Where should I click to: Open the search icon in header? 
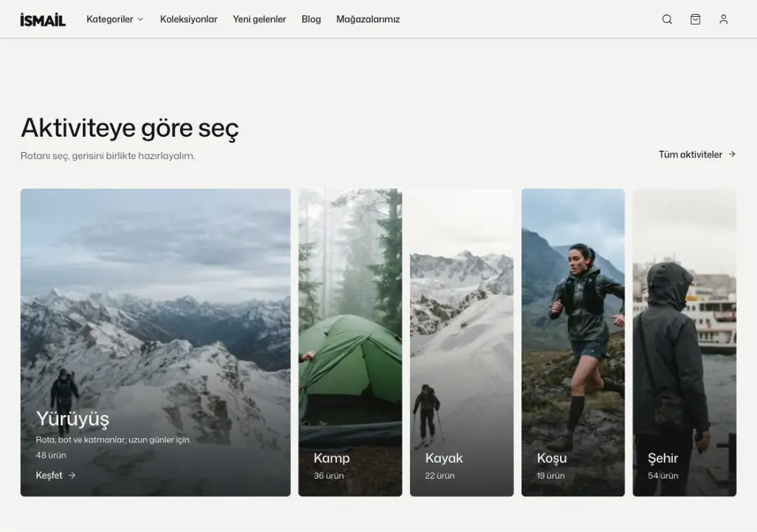pos(667,20)
